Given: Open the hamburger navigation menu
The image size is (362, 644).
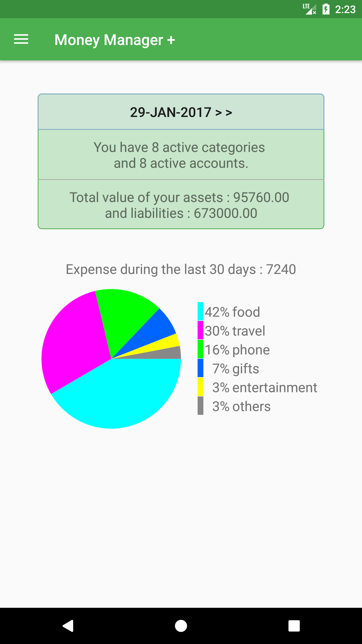Looking at the screenshot, I should [21, 39].
